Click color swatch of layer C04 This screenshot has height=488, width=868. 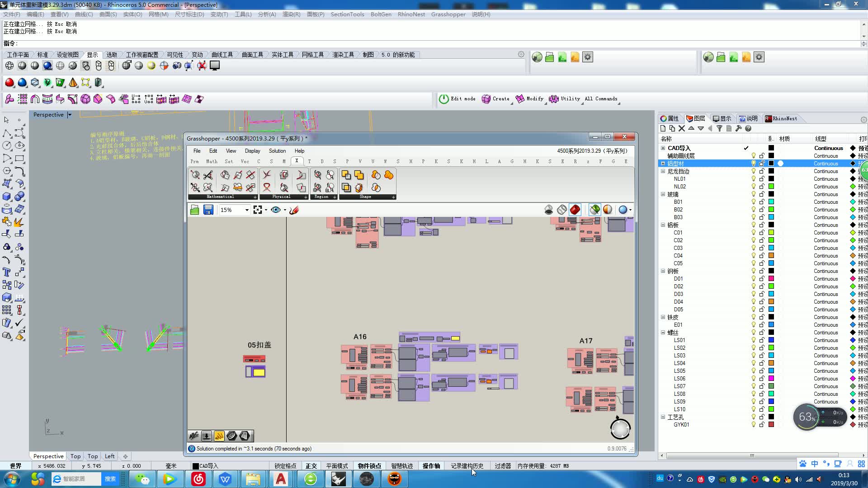771,256
